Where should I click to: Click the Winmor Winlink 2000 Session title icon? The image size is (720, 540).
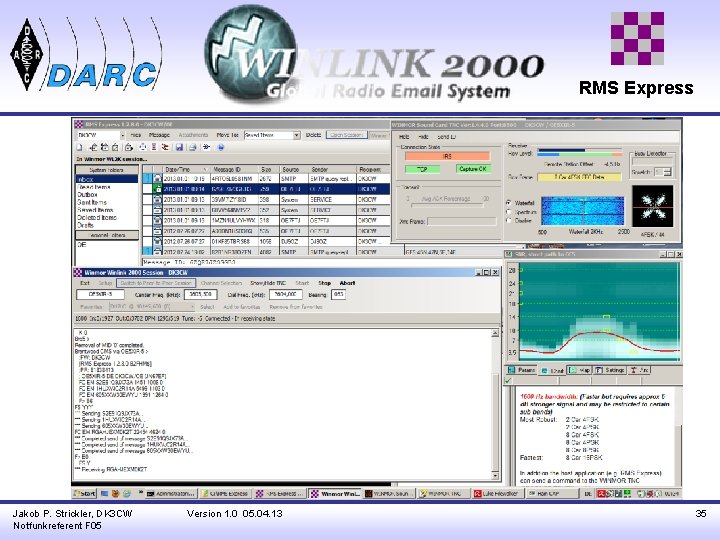point(78,273)
